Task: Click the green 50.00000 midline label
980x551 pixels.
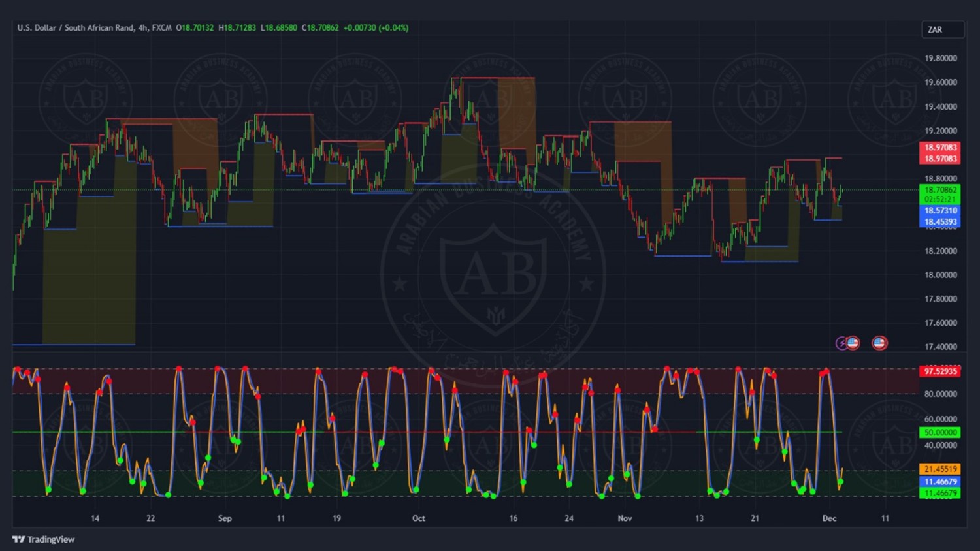Action: click(x=940, y=433)
